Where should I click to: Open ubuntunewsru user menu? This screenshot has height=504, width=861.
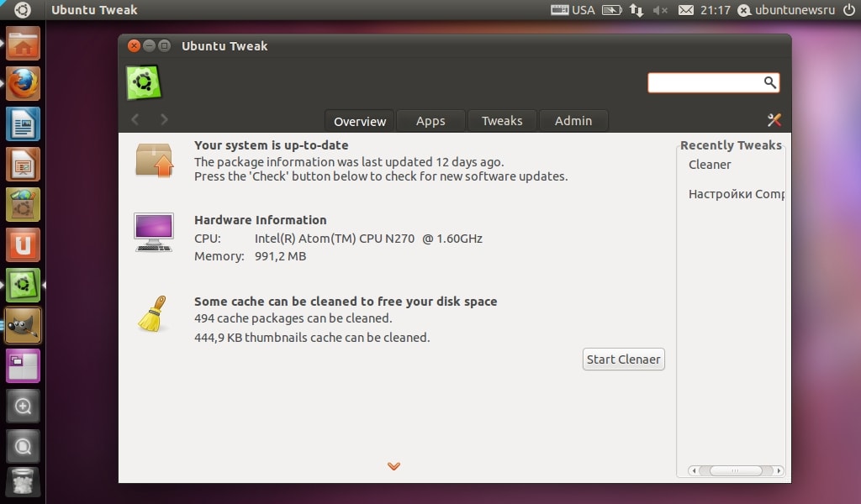[x=786, y=10]
